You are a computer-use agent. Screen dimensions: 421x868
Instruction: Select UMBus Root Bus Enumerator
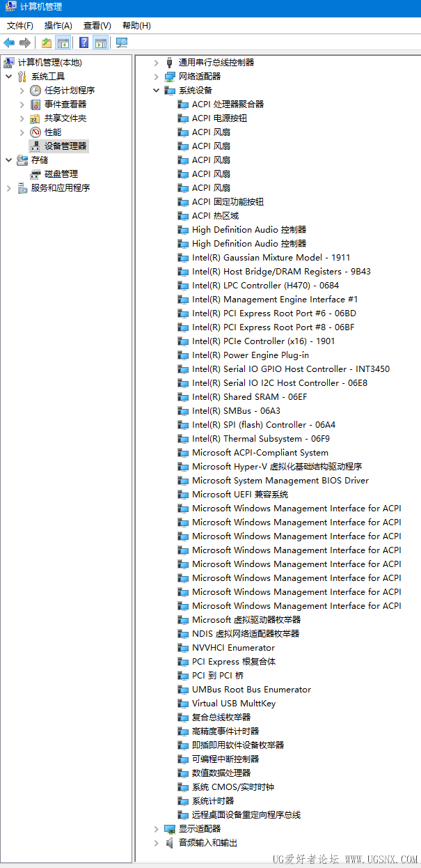[252, 690]
